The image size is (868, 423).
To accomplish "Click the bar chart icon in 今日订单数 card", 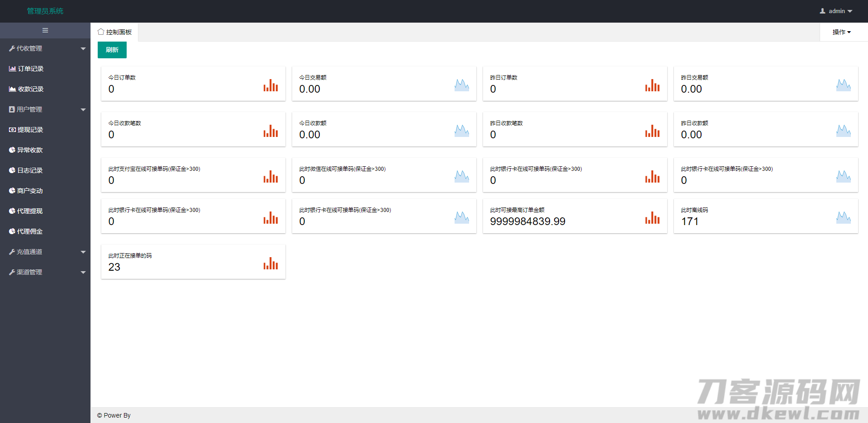I will click(x=270, y=85).
